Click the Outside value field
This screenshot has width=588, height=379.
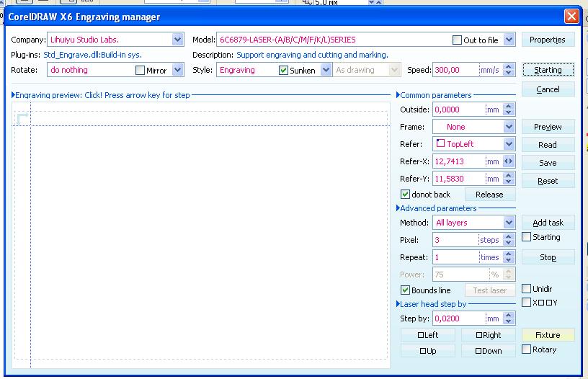pyautogui.click(x=459, y=110)
